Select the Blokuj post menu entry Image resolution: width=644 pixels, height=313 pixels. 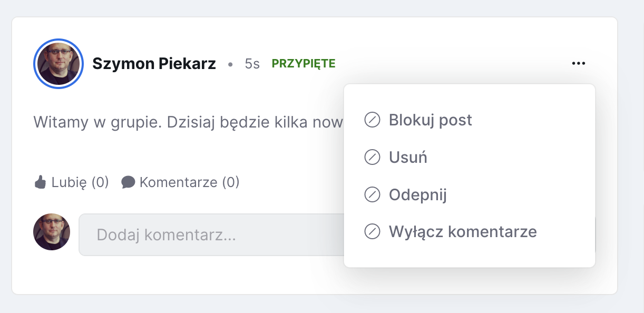point(430,120)
